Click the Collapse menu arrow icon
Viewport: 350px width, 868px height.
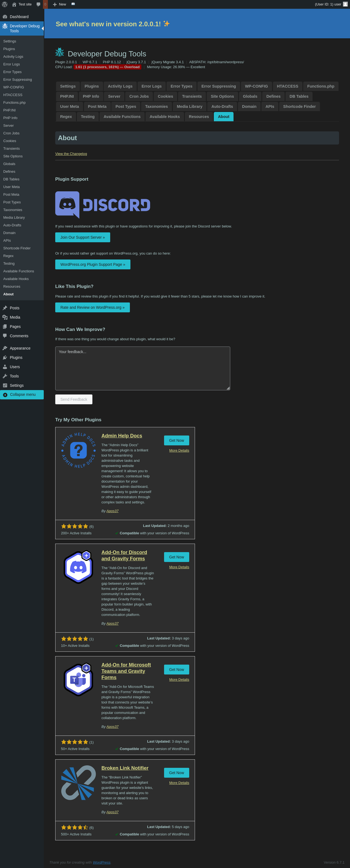click(x=5, y=394)
